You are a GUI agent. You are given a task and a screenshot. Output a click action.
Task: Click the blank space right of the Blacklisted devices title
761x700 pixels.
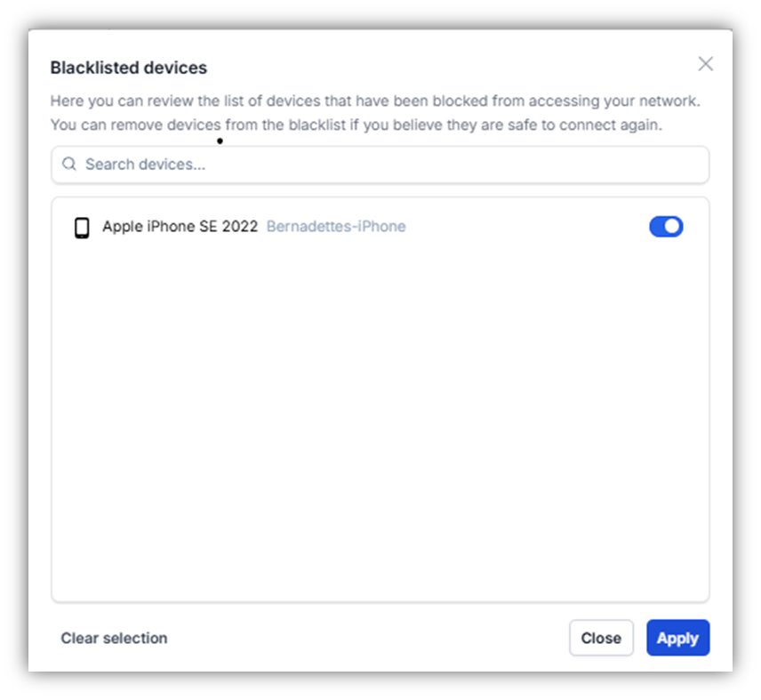coord(445,68)
